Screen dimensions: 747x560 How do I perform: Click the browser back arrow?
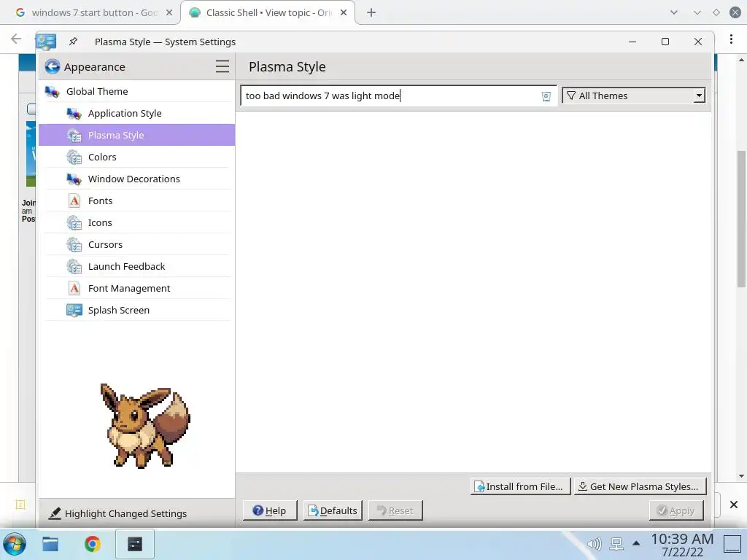pyautogui.click(x=16, y=39)
